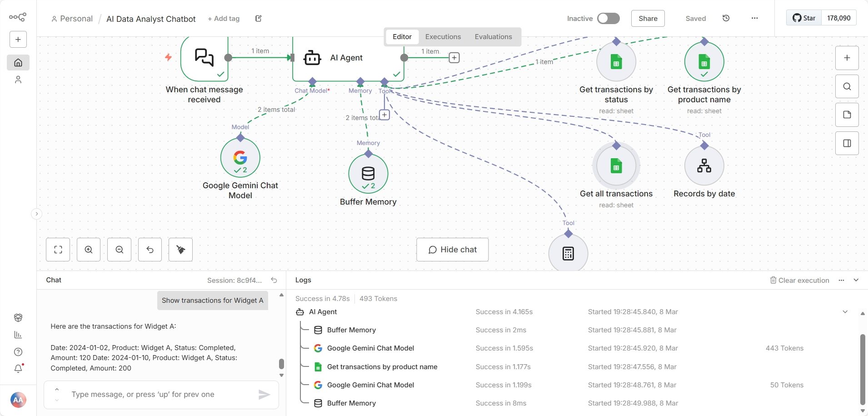Open Templates from the sidebar box icon
Viewport: 868px width, 416px height.
point(18,318)
